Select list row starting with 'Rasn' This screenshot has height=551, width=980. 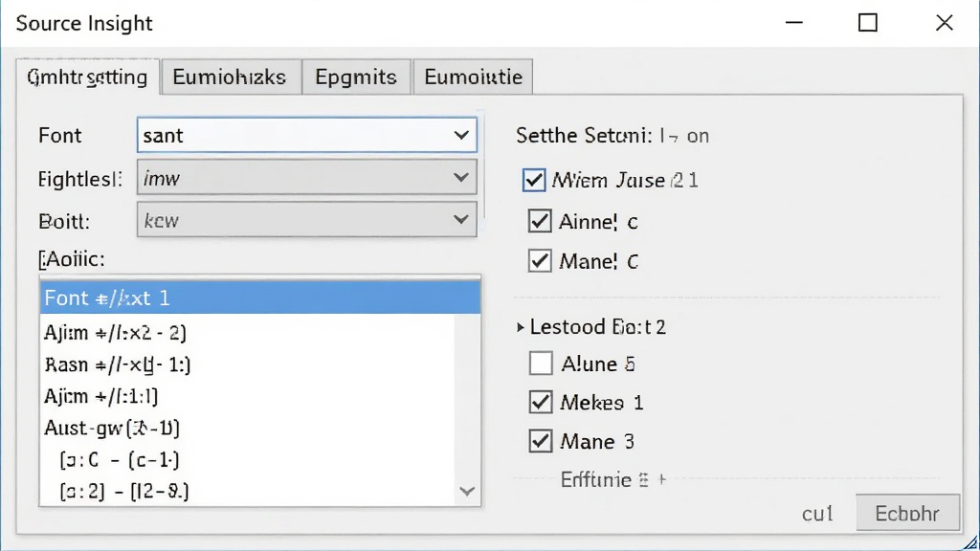point(248,364)
